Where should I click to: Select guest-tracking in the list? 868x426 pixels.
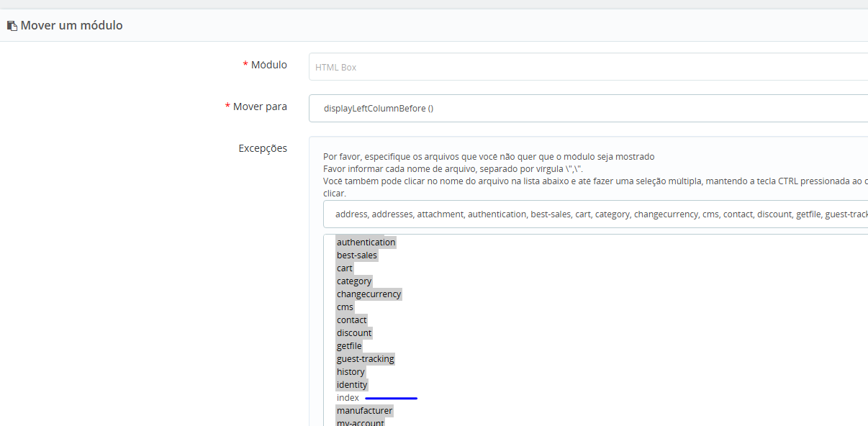coord(366,359)
